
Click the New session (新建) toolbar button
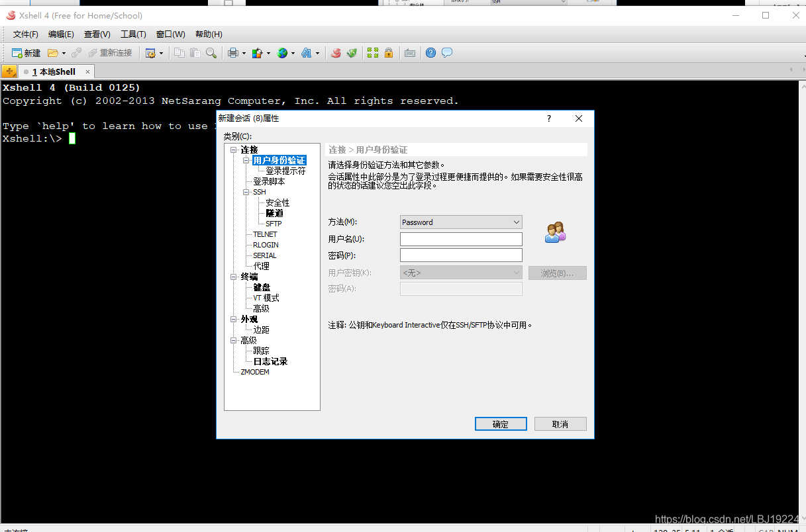click(x=26, y=53)
